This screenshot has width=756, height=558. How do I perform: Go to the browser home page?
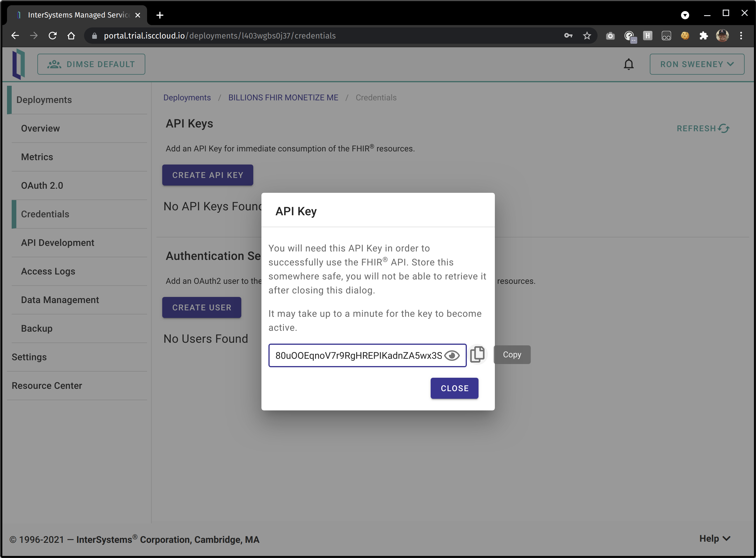pyautogui.click(x=71, y=36)
